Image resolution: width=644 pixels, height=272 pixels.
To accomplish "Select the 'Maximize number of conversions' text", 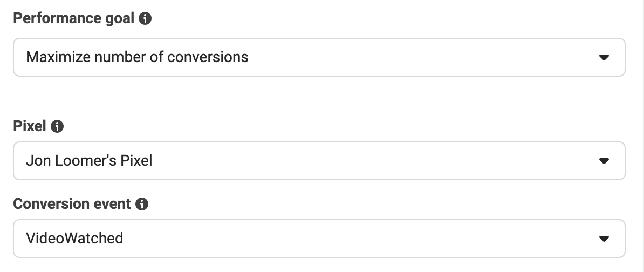I will (137, 57).
